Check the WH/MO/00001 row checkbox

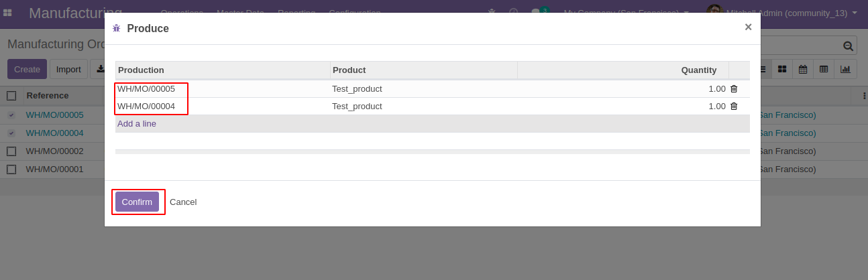tap(11, 169)
